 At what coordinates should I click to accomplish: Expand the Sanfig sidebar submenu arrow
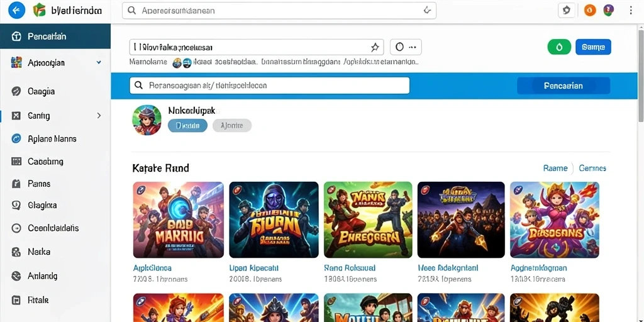[99, 116]
